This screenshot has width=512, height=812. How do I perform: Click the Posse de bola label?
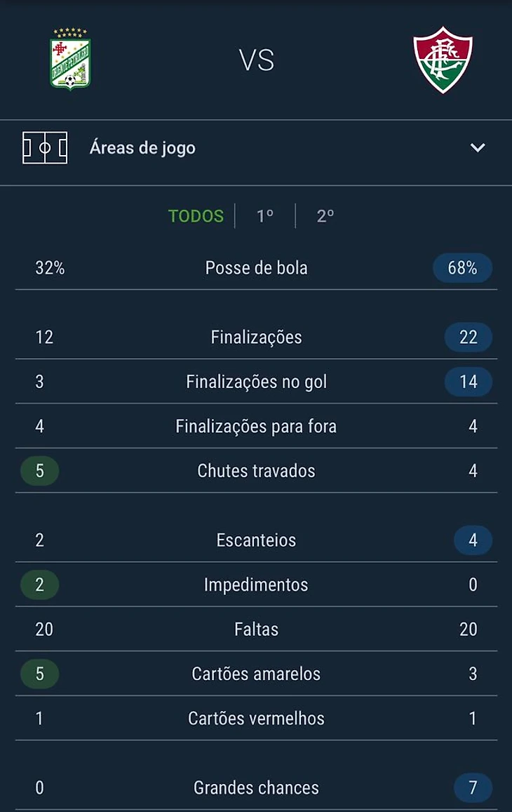(x=256, y=268)
